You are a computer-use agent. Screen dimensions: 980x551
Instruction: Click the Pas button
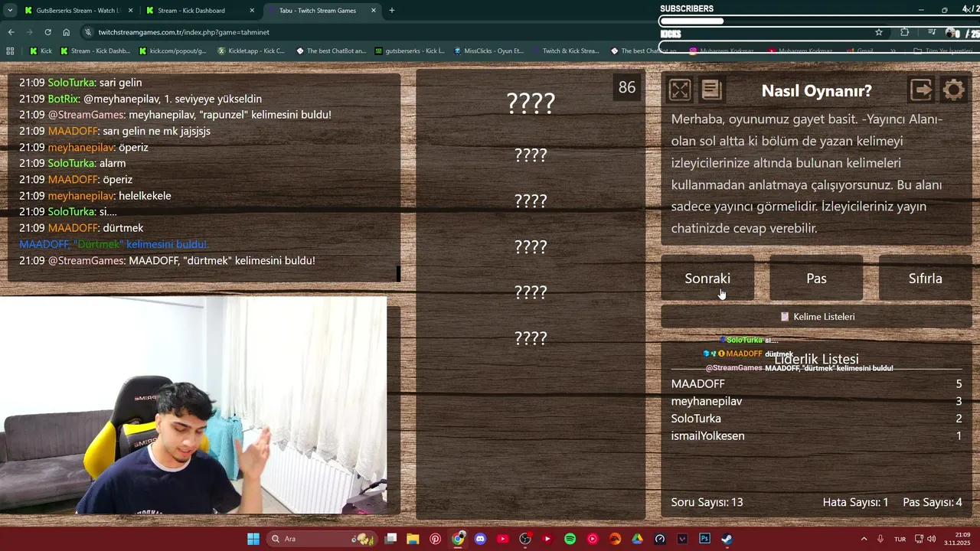pos(816,279)
